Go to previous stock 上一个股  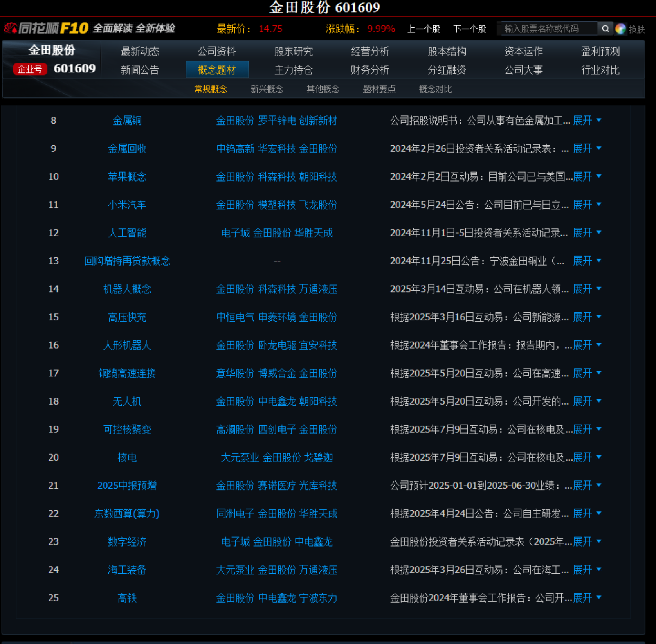click(x=424, y=29)
